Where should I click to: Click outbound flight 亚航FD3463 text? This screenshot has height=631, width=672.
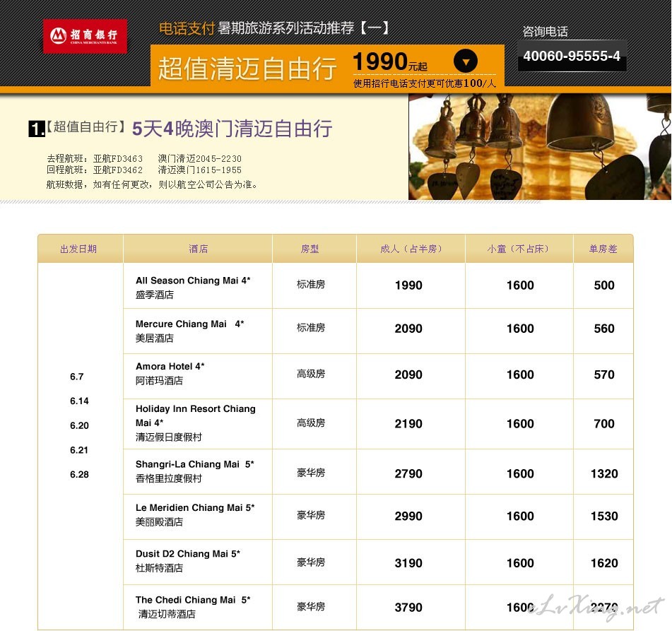click(x=118, y=158)
